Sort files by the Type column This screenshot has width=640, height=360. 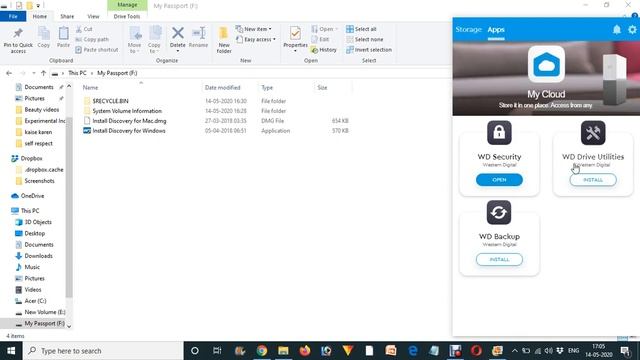click(267, 87)
